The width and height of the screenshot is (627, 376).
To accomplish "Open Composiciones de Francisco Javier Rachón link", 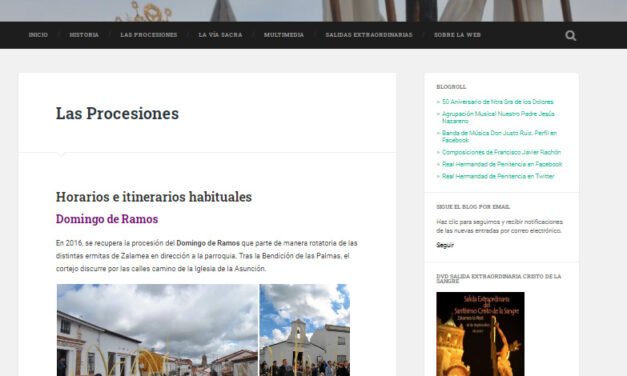I will pyautogui.click(x=501, y=152).
